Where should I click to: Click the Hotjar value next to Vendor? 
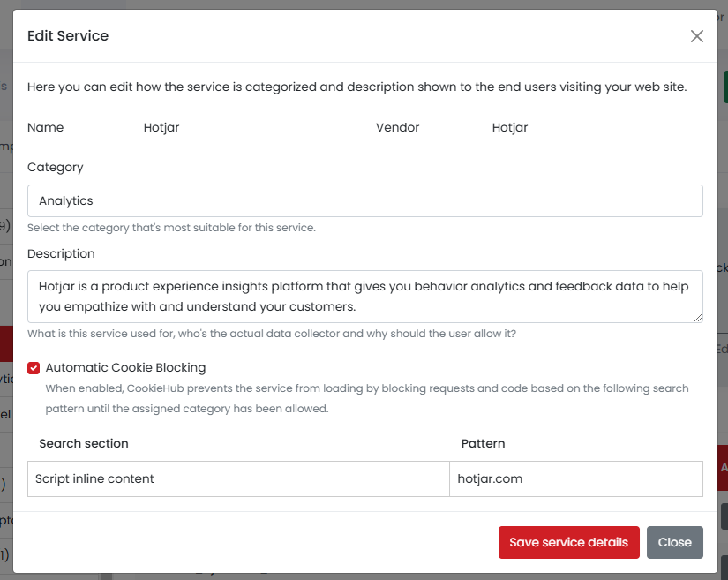point(510,128)
